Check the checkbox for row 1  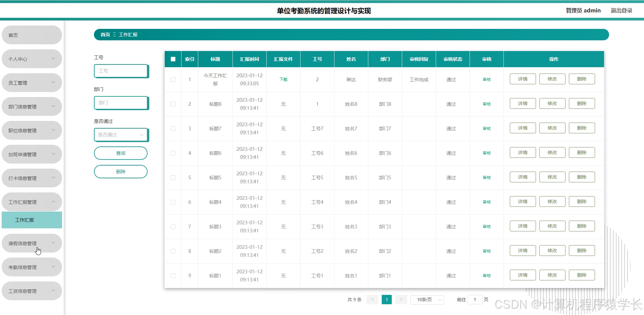click(x=173, y=80)
